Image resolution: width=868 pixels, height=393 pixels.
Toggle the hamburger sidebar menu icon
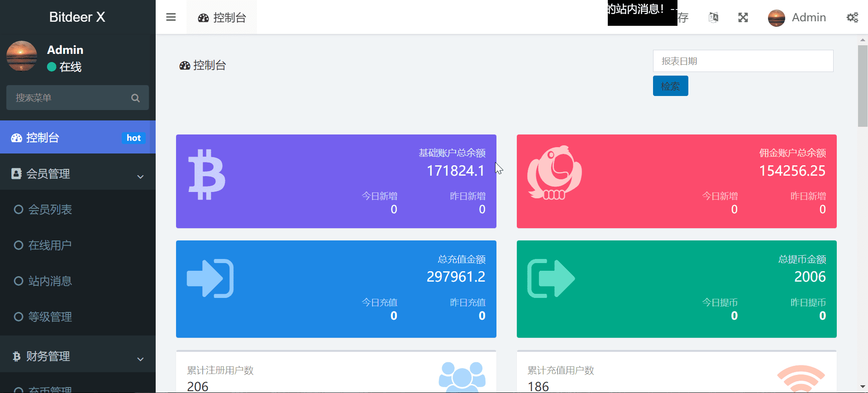tap(171, 17)
